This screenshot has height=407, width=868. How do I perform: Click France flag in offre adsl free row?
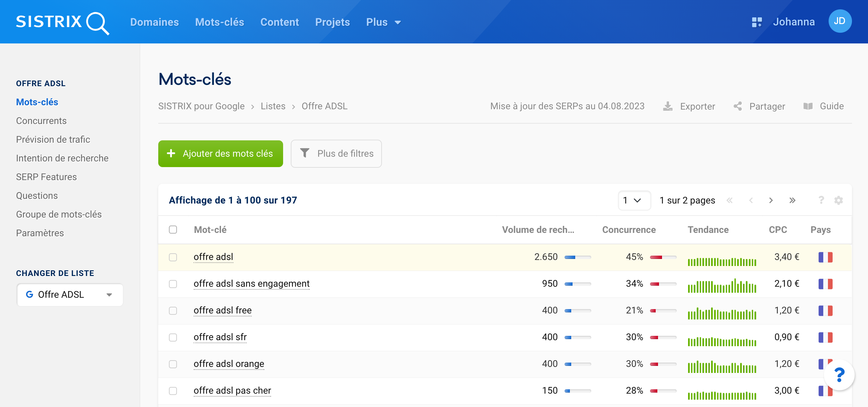point(825,310)
